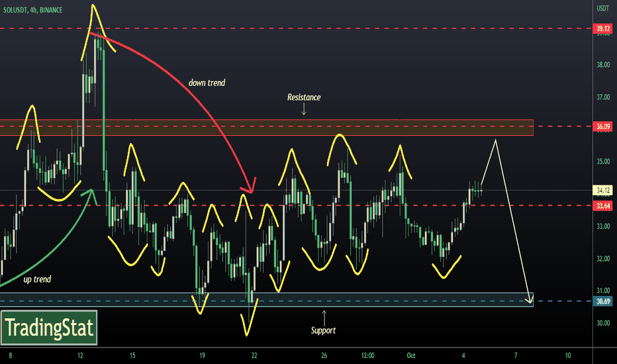Click the Oct label on time axis
Image resolution: width=617 pixels, height=364 pixels.
tap(411, 355)
